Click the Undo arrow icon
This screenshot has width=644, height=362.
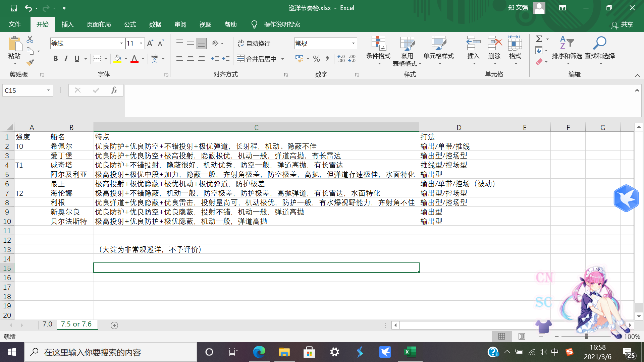pos(29,8)
